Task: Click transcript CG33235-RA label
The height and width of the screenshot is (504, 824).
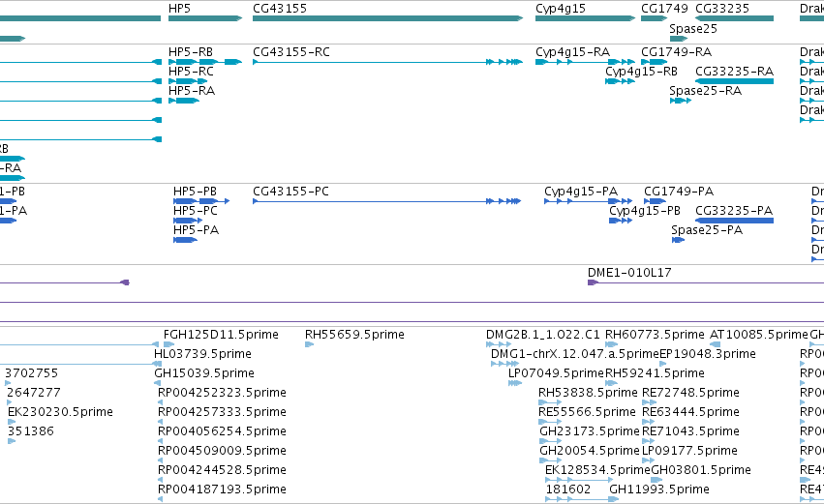Action: [734, 71]
